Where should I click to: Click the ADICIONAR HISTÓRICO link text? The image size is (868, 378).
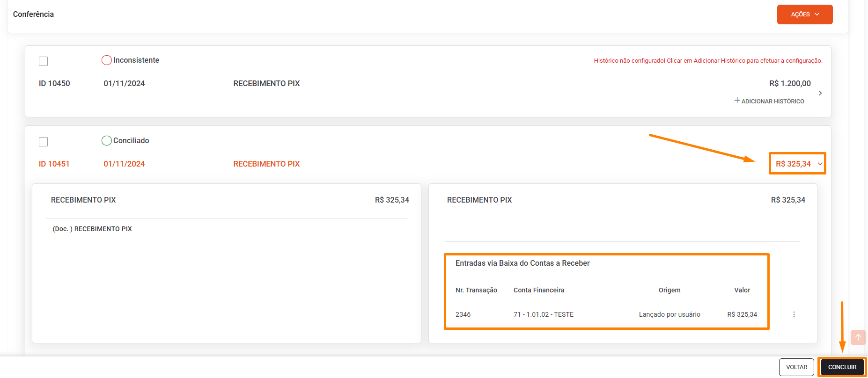pos(772,102)
